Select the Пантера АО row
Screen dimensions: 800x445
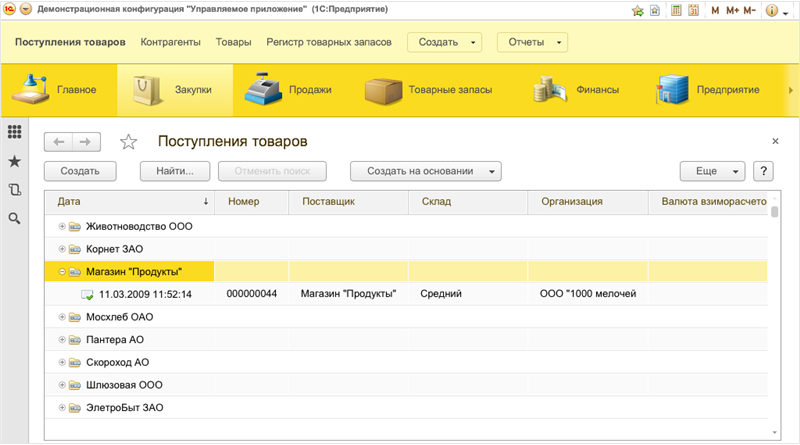point(406,339)
